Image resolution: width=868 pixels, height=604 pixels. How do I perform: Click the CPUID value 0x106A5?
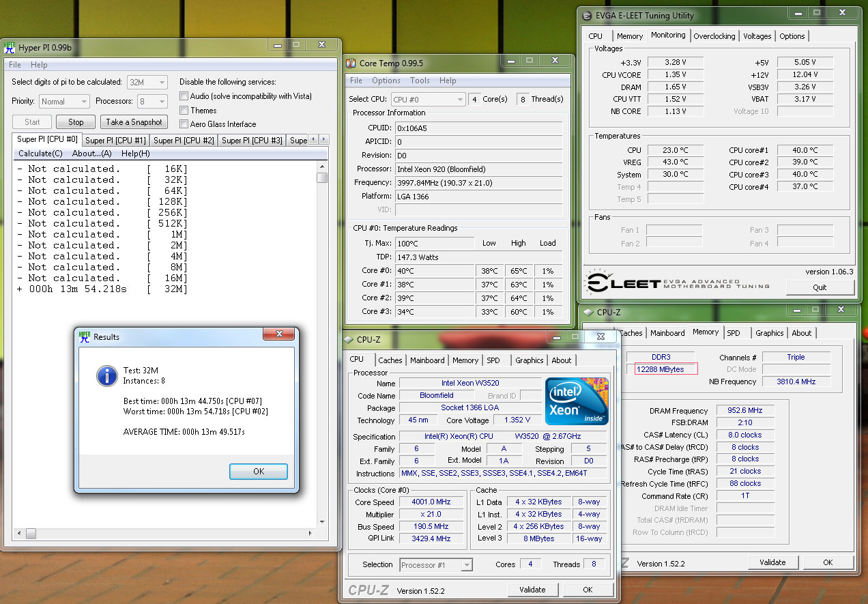click(x=479, y=128)
